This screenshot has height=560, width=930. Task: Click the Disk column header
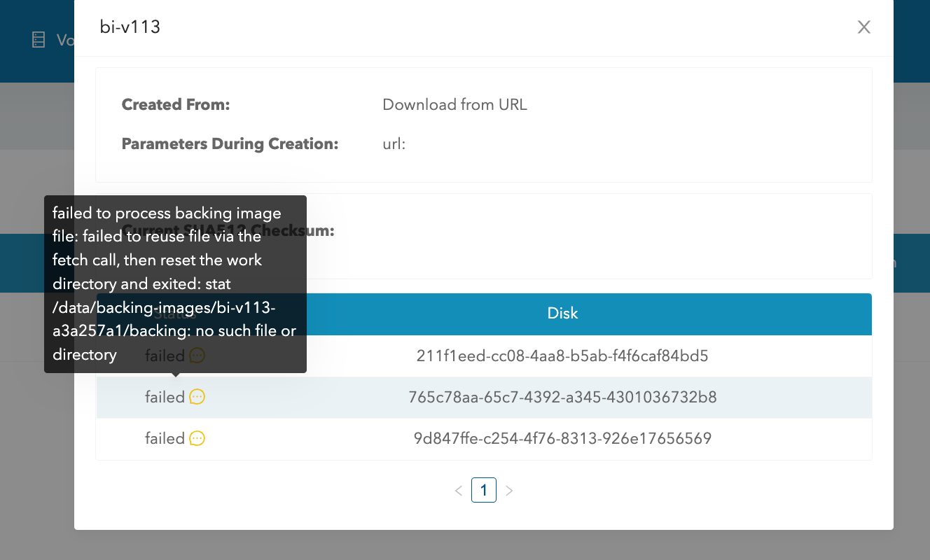tap(563, 313)
